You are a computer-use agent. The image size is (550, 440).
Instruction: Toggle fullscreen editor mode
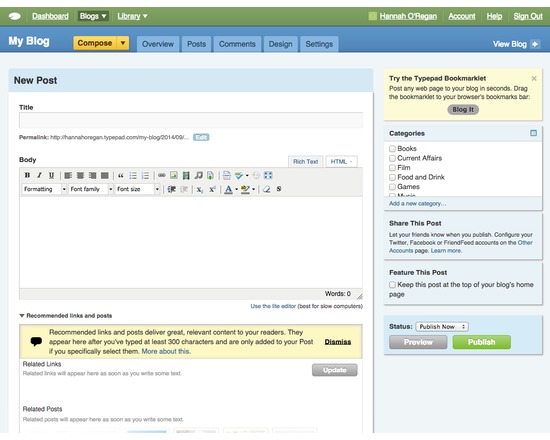[268, 175]
